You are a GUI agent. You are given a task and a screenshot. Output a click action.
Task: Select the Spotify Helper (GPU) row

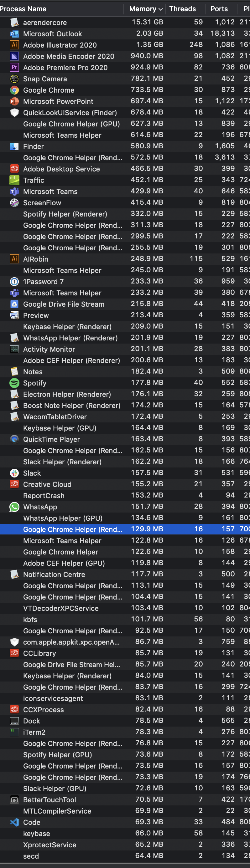[125, 754]
